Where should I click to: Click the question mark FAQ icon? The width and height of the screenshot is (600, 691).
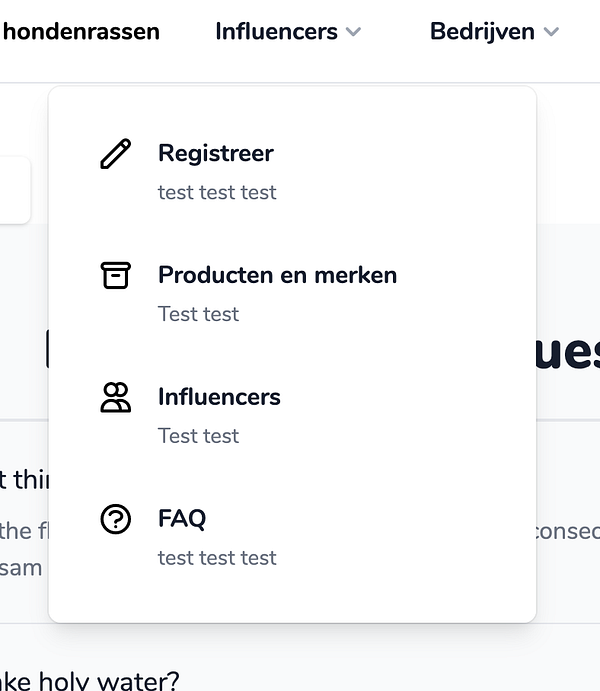[x=116, y=519]
